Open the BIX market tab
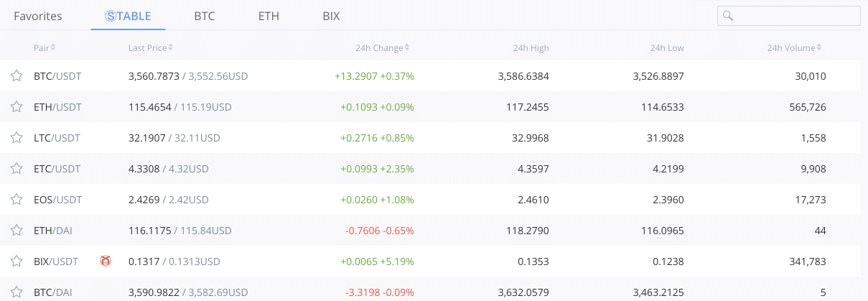The image size is (868, 301). tap(331, 16)
